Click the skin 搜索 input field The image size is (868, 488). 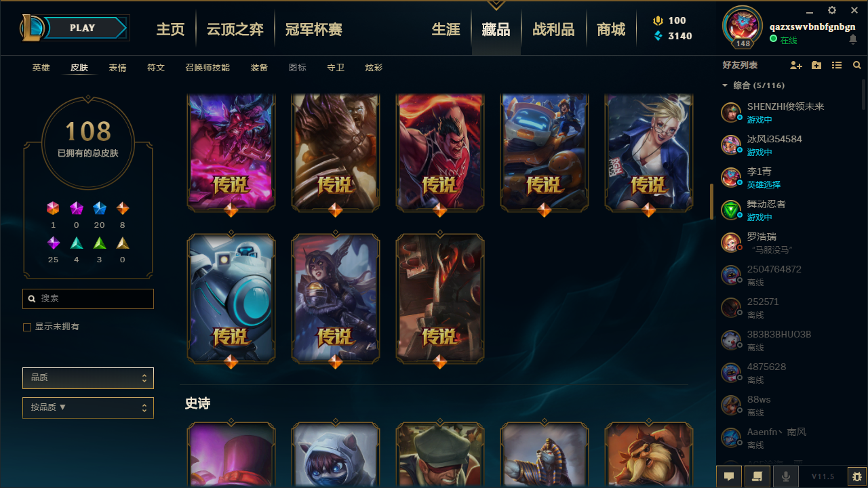pyautogui.click(x=88, y=298)
